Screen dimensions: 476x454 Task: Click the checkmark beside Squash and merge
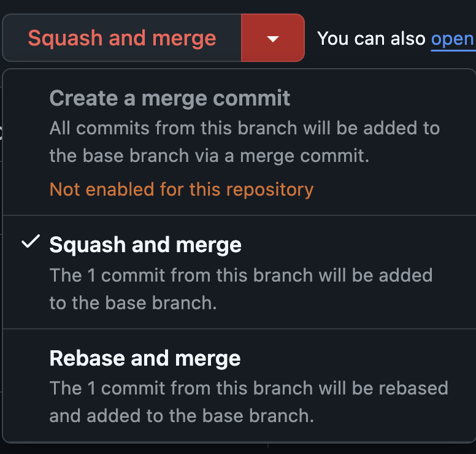click(x=29, y=243)
